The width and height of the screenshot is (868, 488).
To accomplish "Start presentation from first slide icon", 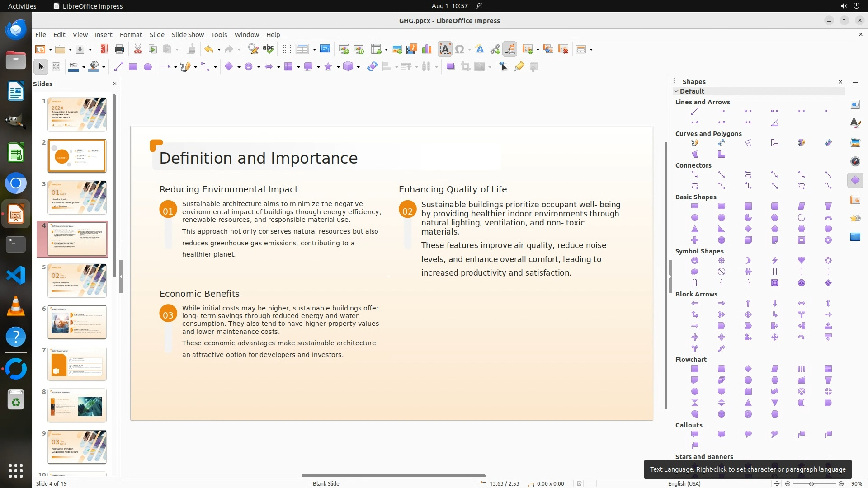I will pyautogui.click(x=343, y=49).
